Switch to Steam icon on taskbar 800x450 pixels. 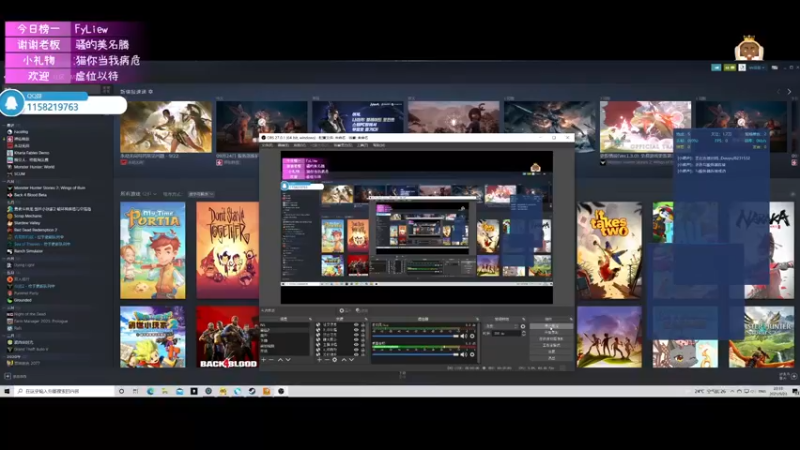[252, 391]
